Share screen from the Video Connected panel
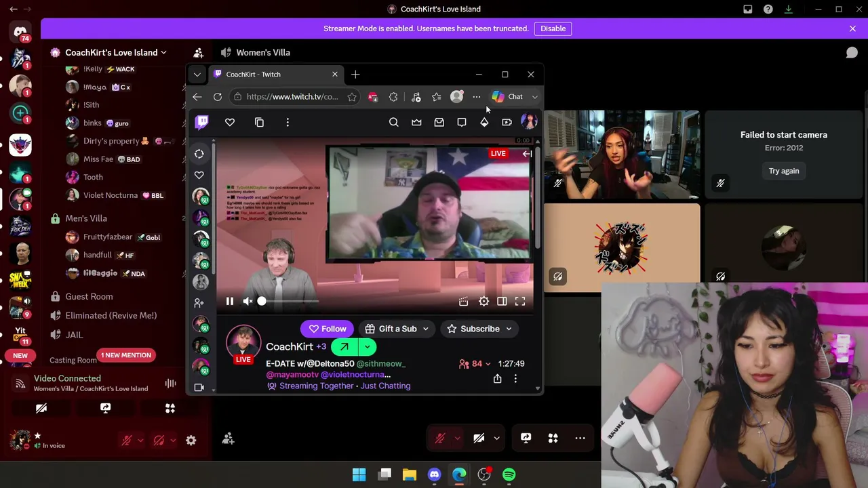Image resolution: width=868 pixels, height=488 pixels. coord(105,408)
